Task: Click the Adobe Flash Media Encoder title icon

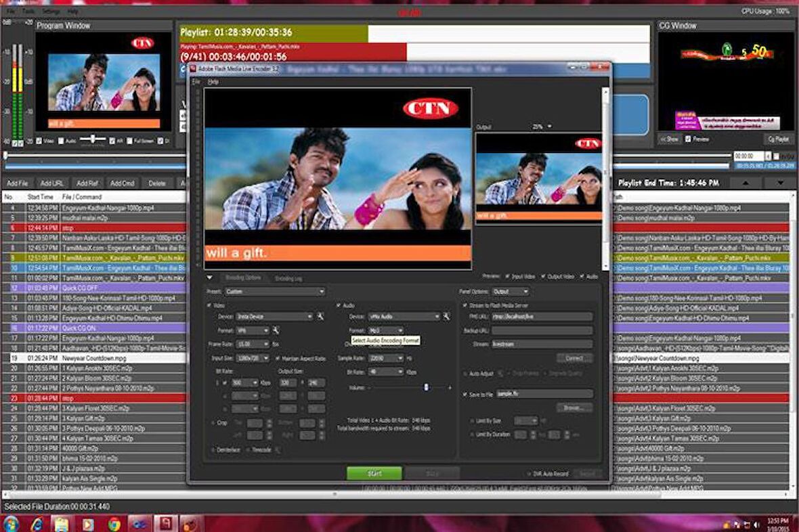Action: click(193, 68)
